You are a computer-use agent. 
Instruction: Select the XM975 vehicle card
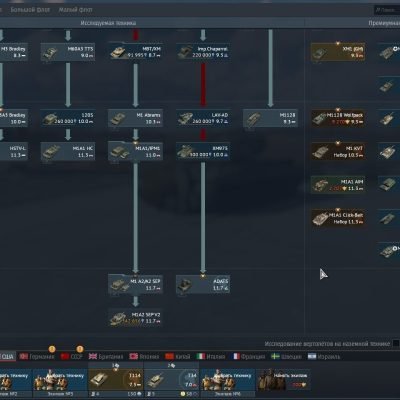tap(203, 151)
